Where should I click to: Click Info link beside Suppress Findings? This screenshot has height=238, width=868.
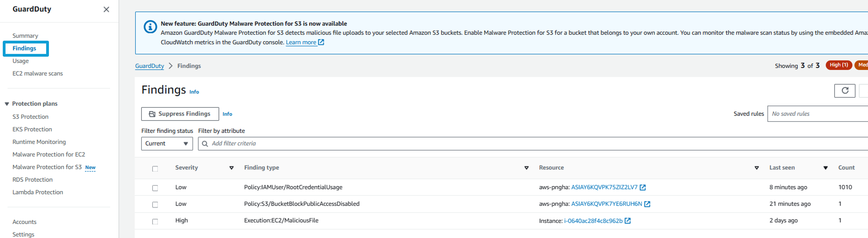click(227, 114)
